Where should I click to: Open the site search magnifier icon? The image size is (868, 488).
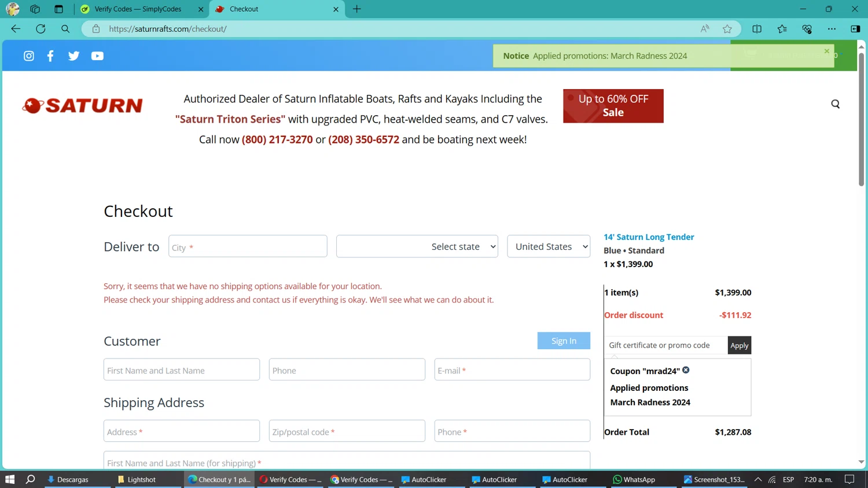pos(835,104)
